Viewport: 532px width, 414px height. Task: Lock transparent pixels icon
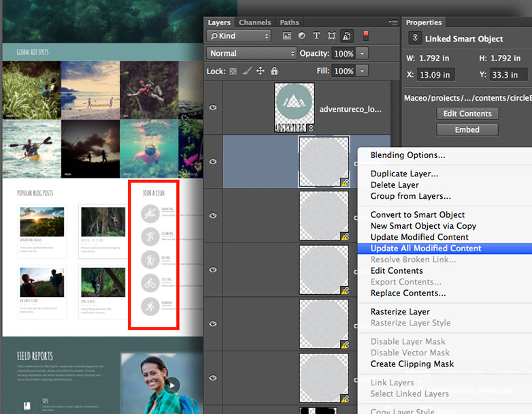click(x=233, y=71)
